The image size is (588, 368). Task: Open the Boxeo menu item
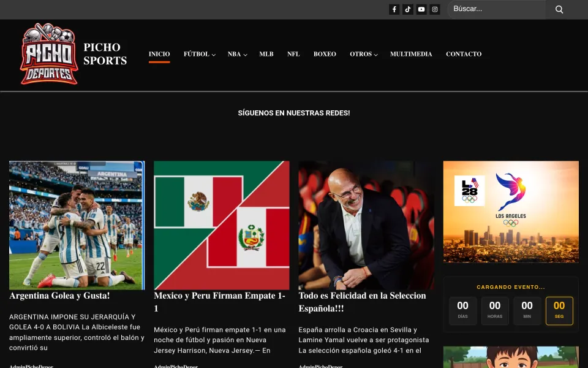click(325, 54)
